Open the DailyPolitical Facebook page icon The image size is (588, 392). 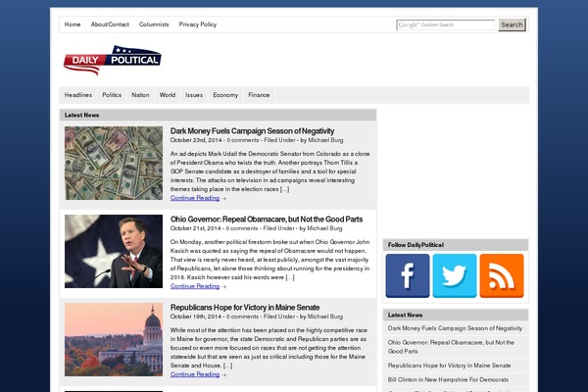click(x=408, y=275)
